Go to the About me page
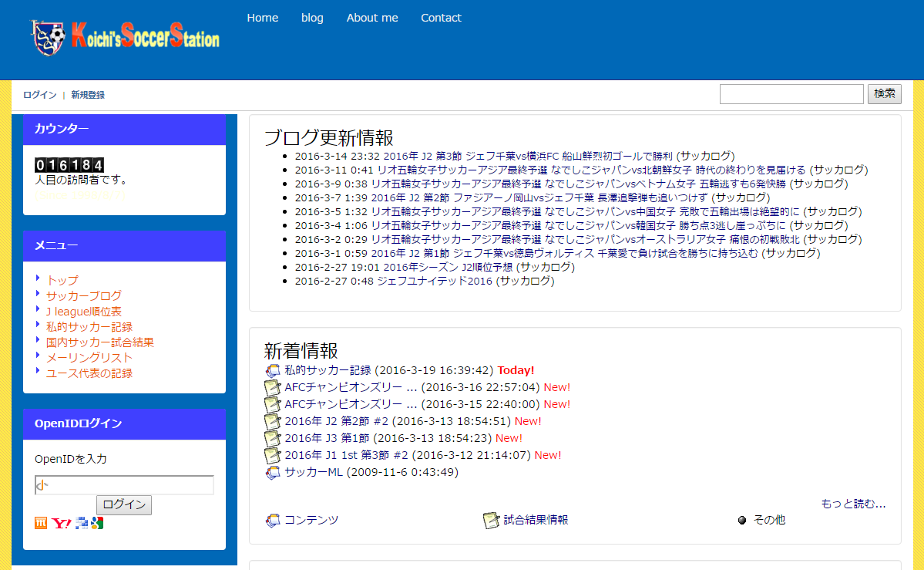 pyautogui.click(x=372, y=18)
